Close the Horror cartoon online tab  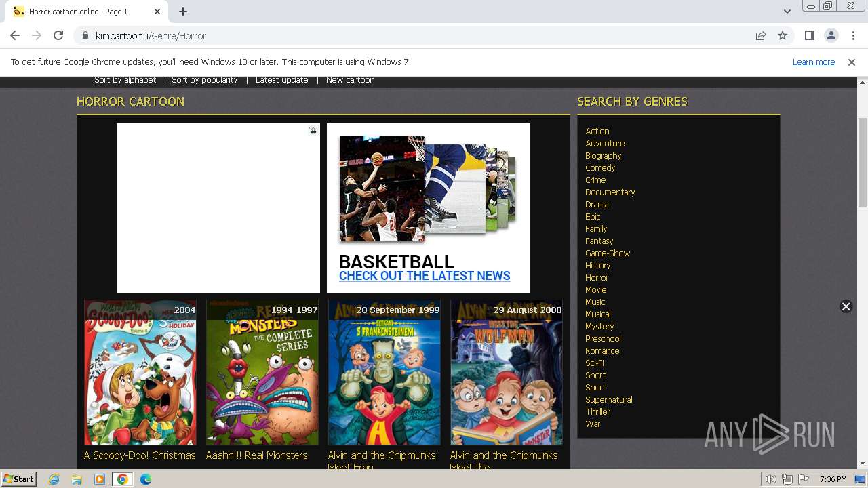(157, 12)
